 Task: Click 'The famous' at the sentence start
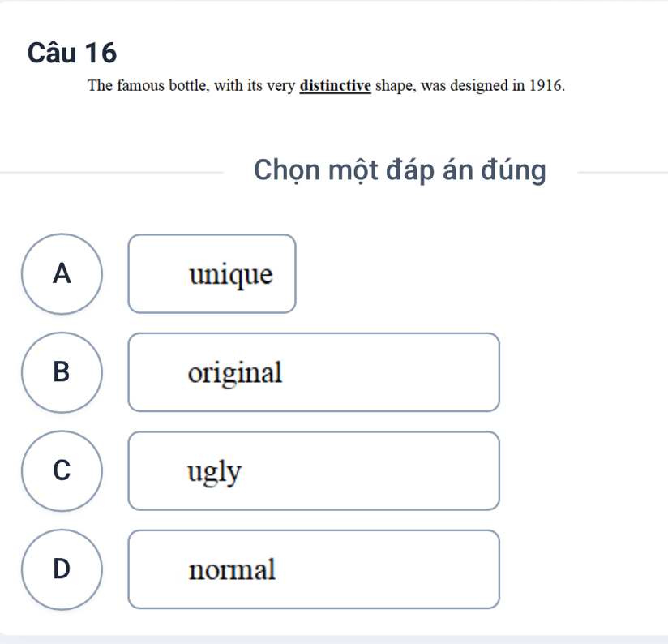point(126,86)
